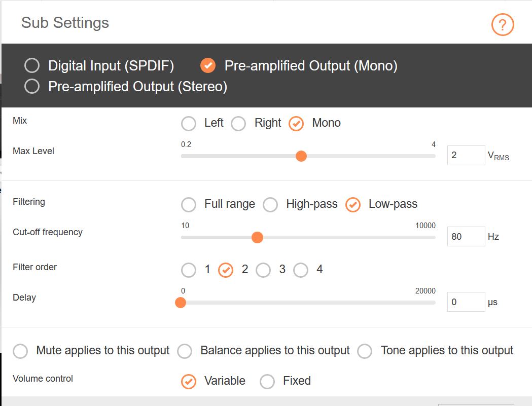Screen dimensions: 532x406
Task: Click the cut-off frequency Hz field
Action: (466, 236)
